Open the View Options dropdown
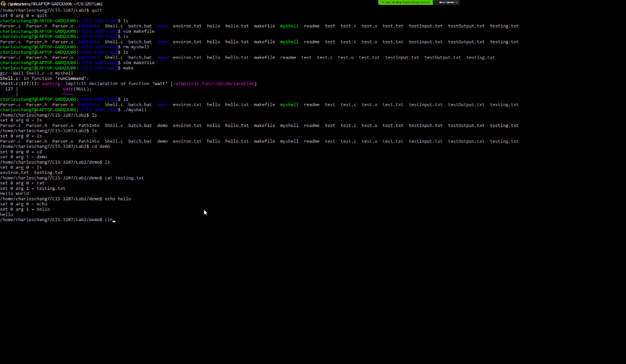The image size is (626, 364). [448, 2]
